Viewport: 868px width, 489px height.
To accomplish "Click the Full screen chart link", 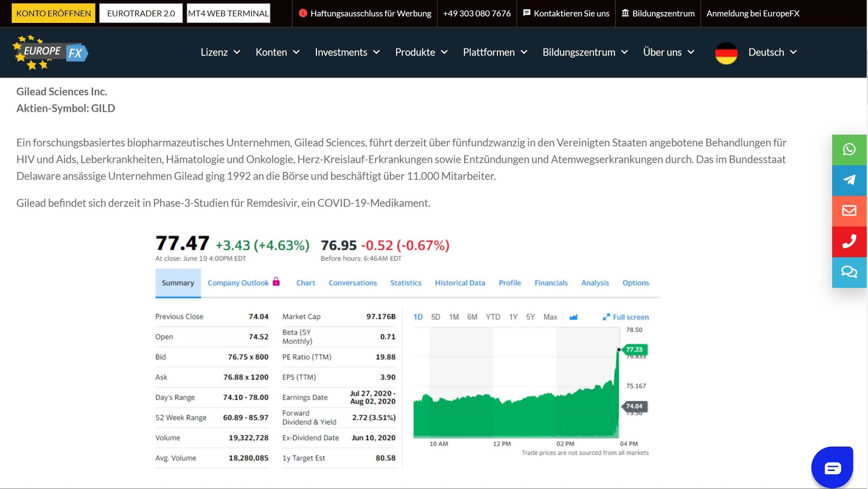I will [x=626, y=317].
